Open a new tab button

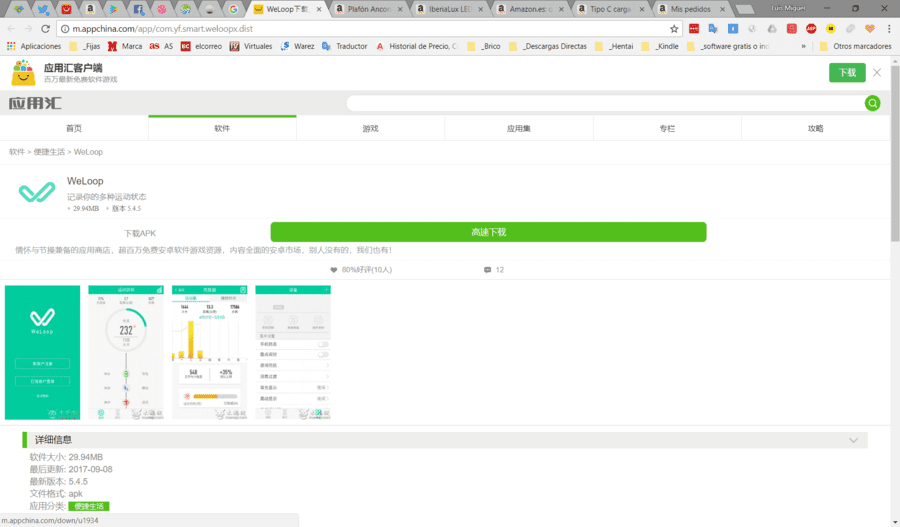tap(745, 9)
